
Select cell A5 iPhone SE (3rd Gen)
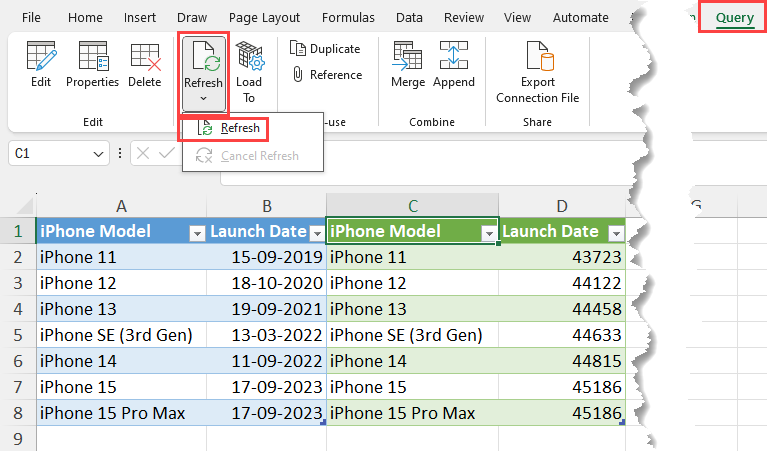point(121,335)
